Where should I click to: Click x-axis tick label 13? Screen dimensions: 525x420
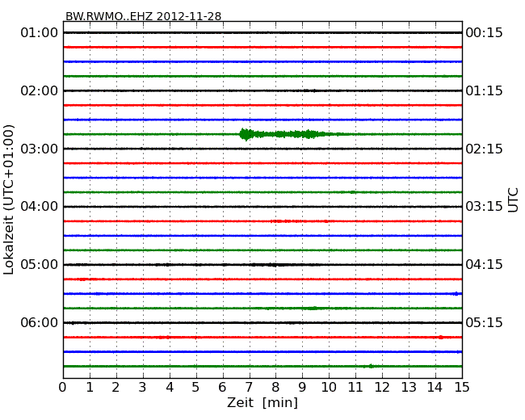(409, 388)
